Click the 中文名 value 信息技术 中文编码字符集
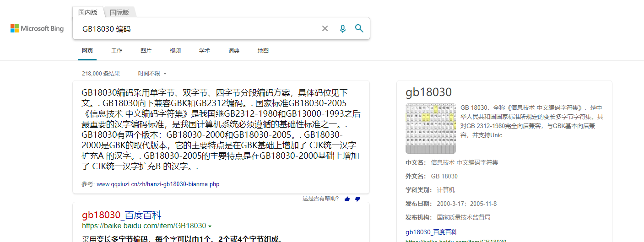This screenshot has height=242, width=644. pos(465,162)
